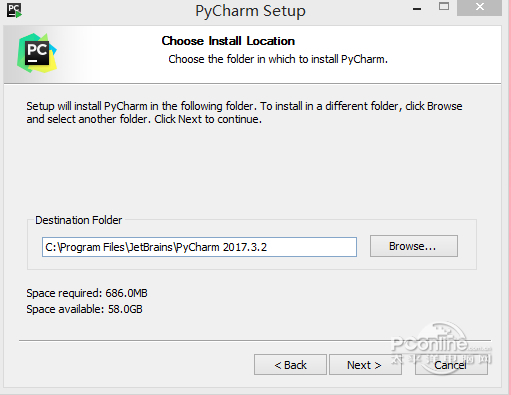
Task: Click the PyCharm icon in the title bar
Action: (14, 10)
